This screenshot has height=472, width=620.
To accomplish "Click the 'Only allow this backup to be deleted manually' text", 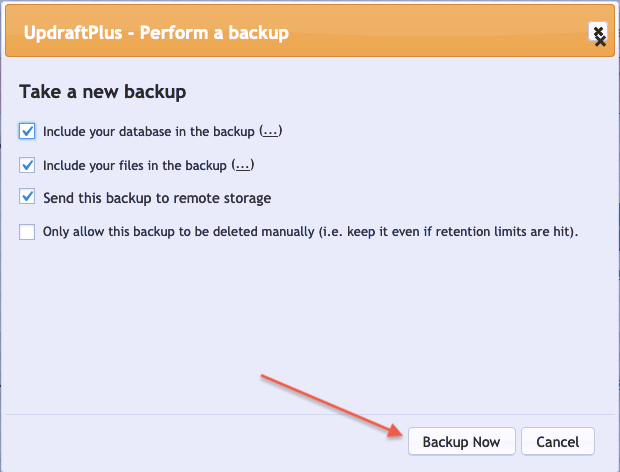I will click(x=178, y=231).
